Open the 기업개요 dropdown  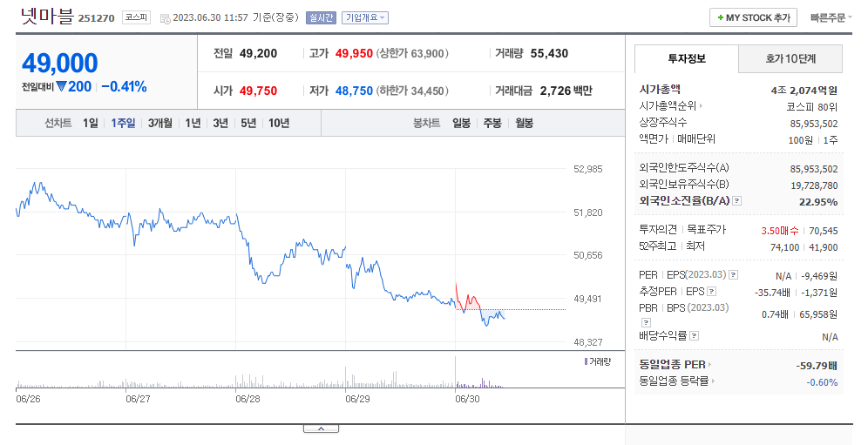[x=365, y=17]
